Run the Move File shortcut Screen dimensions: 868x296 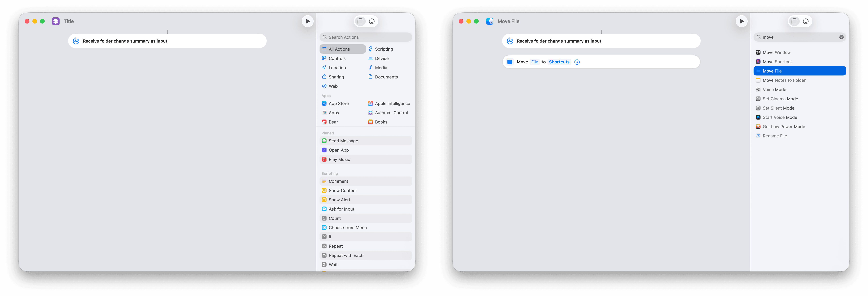click(741, 21)
